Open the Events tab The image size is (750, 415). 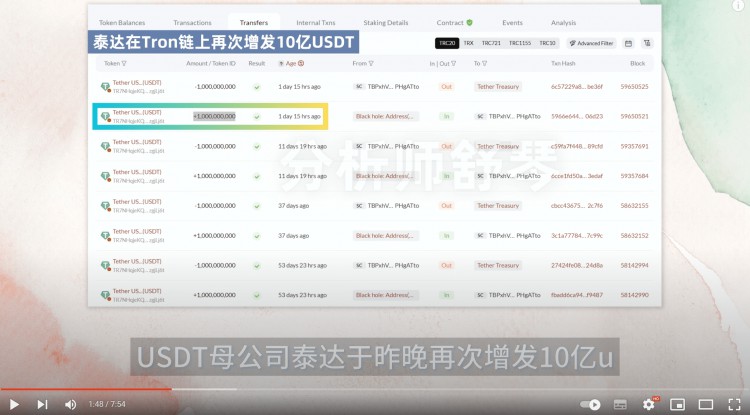coord(512,22)
